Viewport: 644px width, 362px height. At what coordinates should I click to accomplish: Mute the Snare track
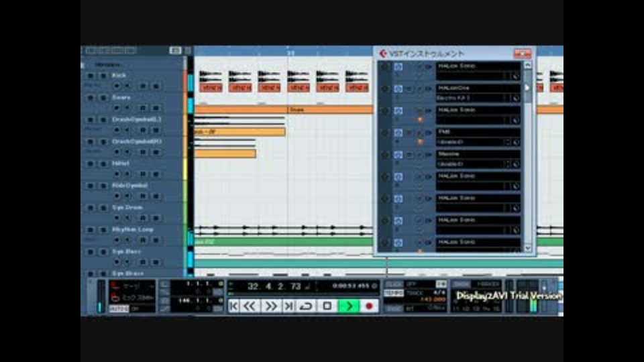[91, 98]
